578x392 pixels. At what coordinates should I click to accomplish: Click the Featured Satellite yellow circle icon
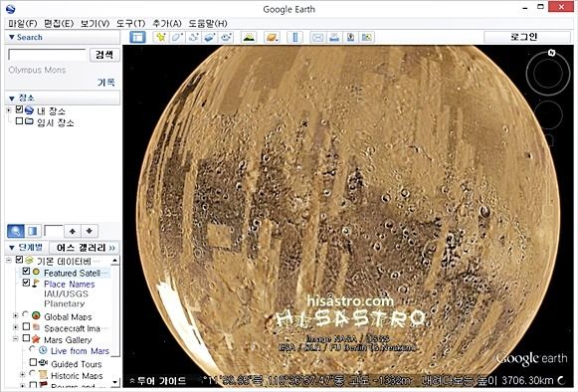36,272
